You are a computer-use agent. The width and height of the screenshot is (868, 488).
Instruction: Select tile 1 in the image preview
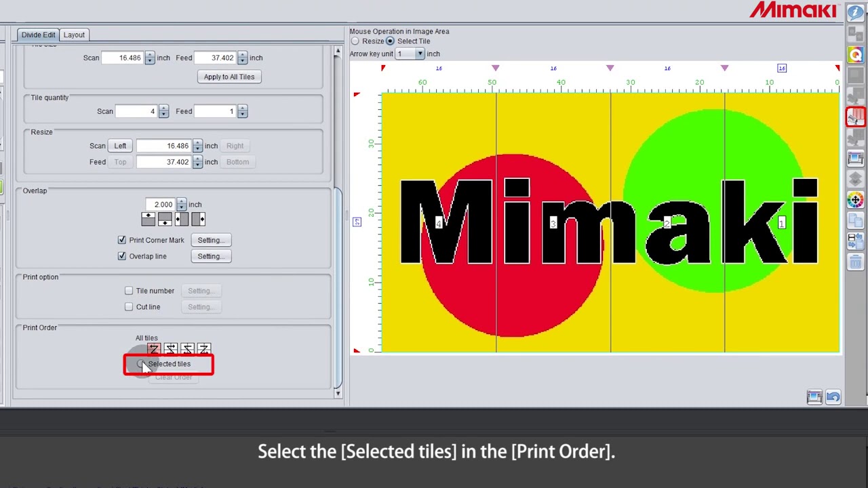(782, 222)
